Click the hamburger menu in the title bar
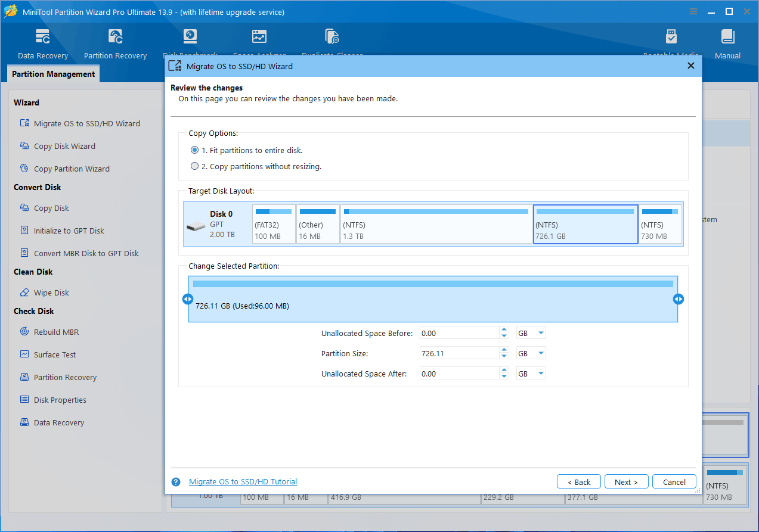The height and width of the screenshot is (532, 759). tap(693, 12)
